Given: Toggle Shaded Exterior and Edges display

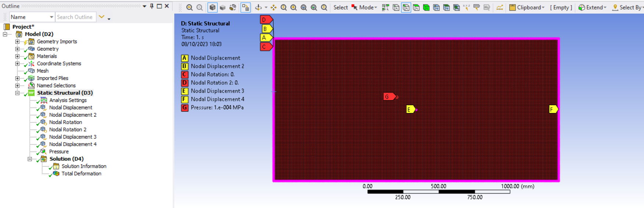Looking at the screenshot, I should (x=212, y=7).
